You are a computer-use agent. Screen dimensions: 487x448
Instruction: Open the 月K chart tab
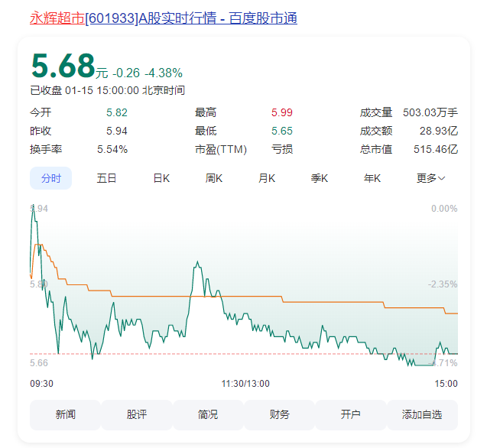tap(267, 178)
